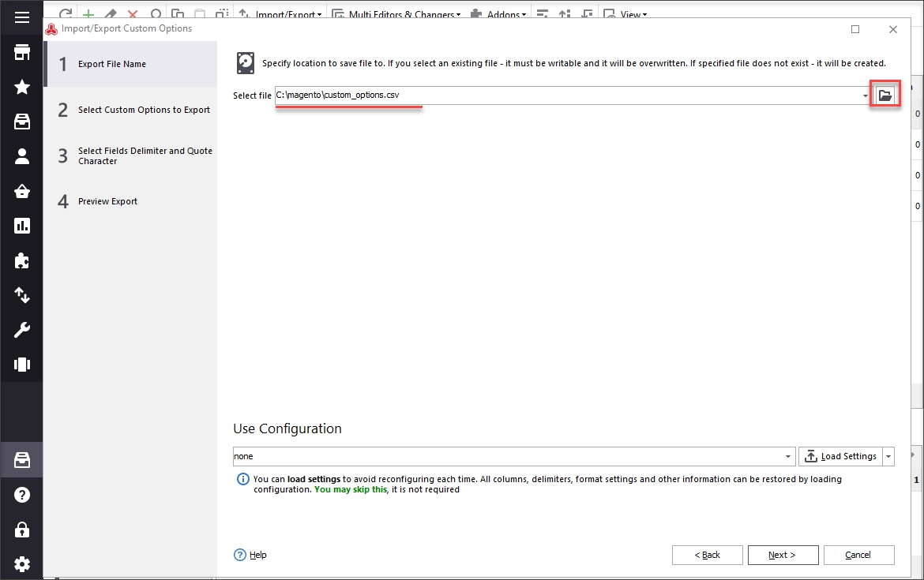Viewport: 924px width, 580px height.
Task: Click the Next button
Action: [x=783, y=555]
